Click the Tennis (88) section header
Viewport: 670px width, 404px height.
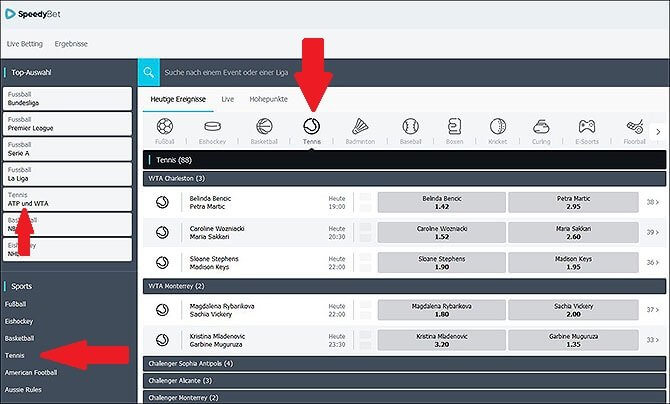click(x=404, y=160)
